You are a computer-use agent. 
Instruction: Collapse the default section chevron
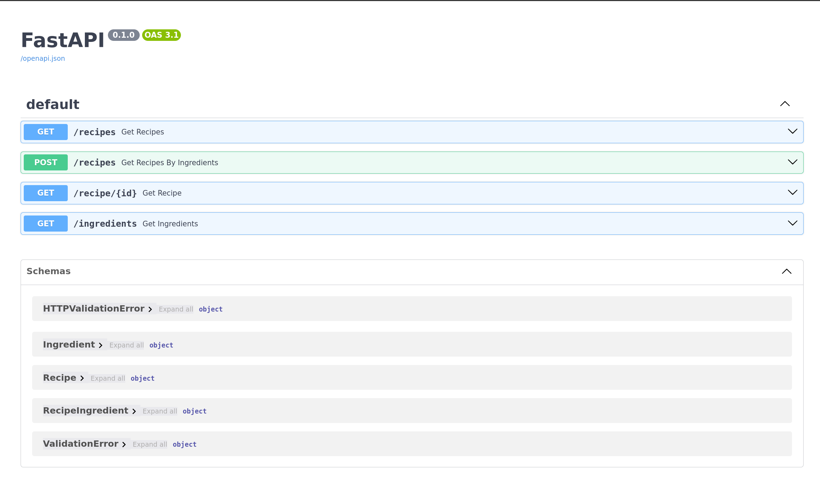click(785, 104)
